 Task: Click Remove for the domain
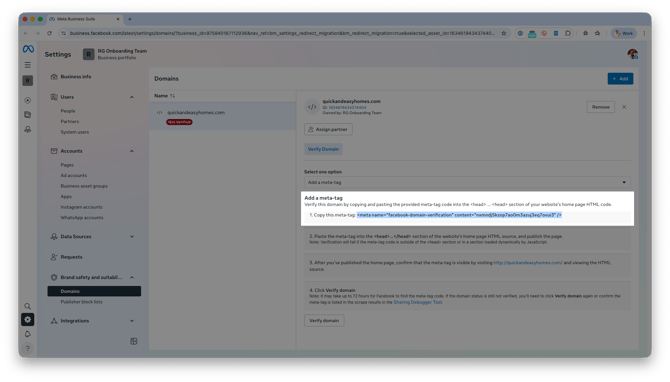point(601,107)
